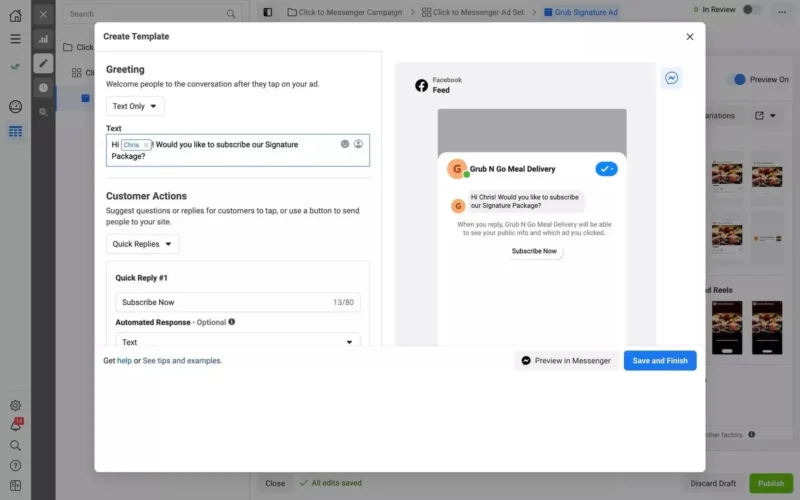Open the Automated Response Text dropdown
Image resolution: width=800 pixels, height=500 pixels.
238,342
